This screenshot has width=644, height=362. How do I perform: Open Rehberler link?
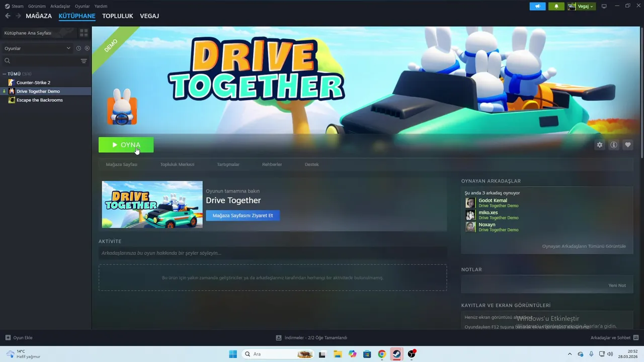click(272, 164)
